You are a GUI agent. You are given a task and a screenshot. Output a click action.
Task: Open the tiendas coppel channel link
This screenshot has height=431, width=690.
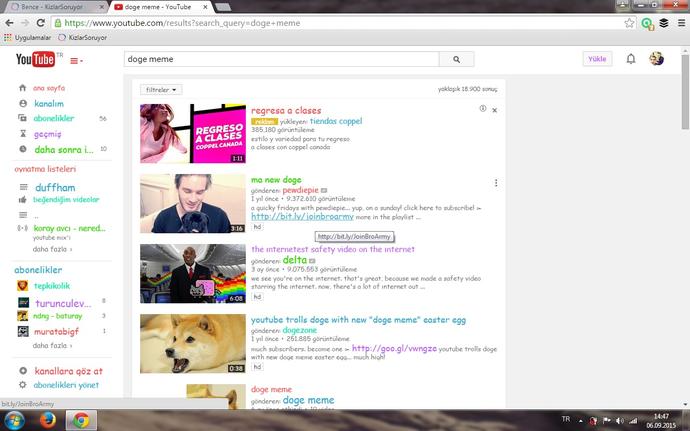(x=336, y=121)
